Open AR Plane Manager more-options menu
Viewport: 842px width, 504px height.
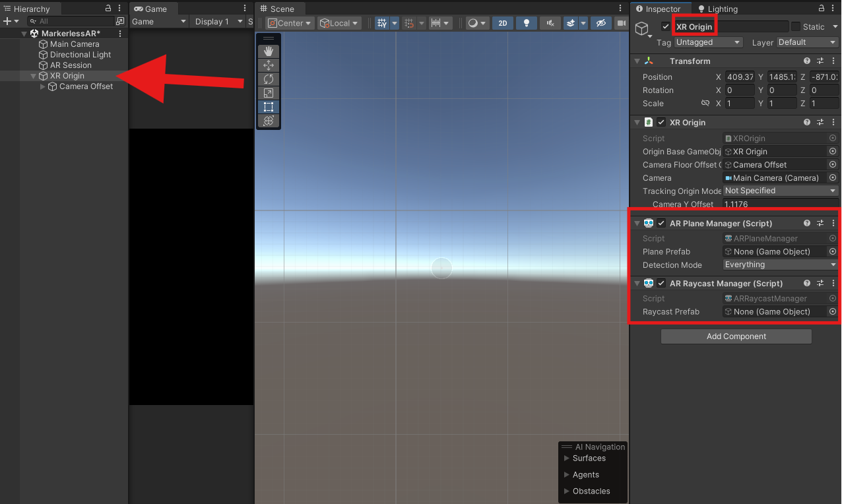(x=833, y=223)
